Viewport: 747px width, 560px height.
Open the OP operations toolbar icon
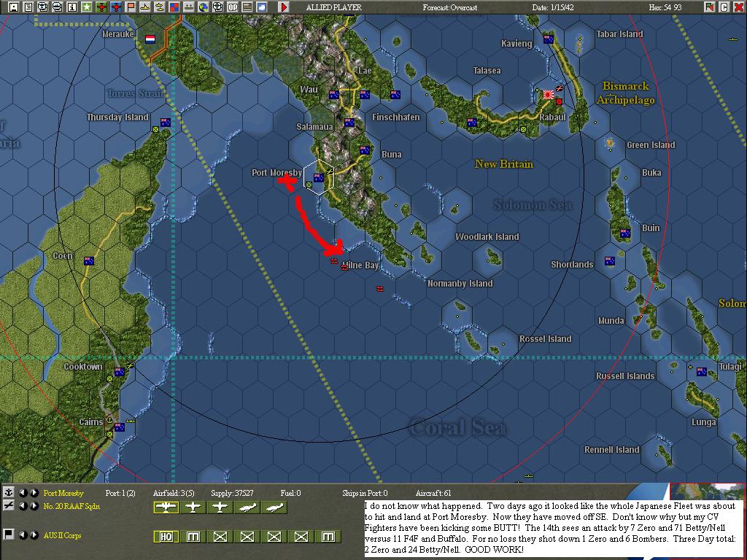pyautogui.click(x=233, y=7)
